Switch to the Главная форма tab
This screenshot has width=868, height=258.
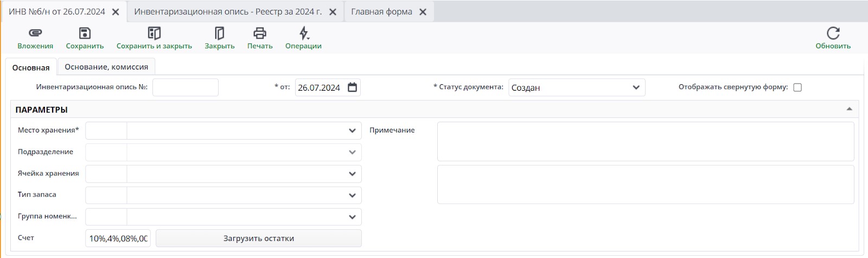tap(381, 12)
